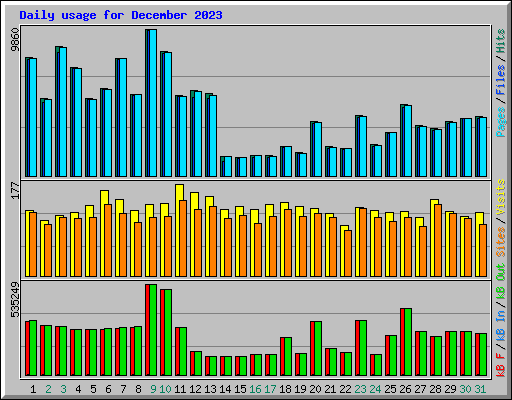Click day label 13 on the x-axis
The image size is (512, 400).
point(210,389)
